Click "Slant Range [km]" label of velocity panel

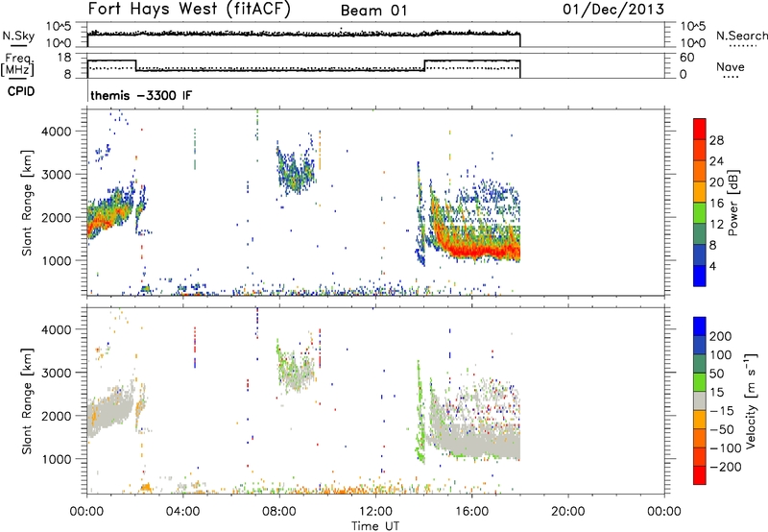(27, 401)
